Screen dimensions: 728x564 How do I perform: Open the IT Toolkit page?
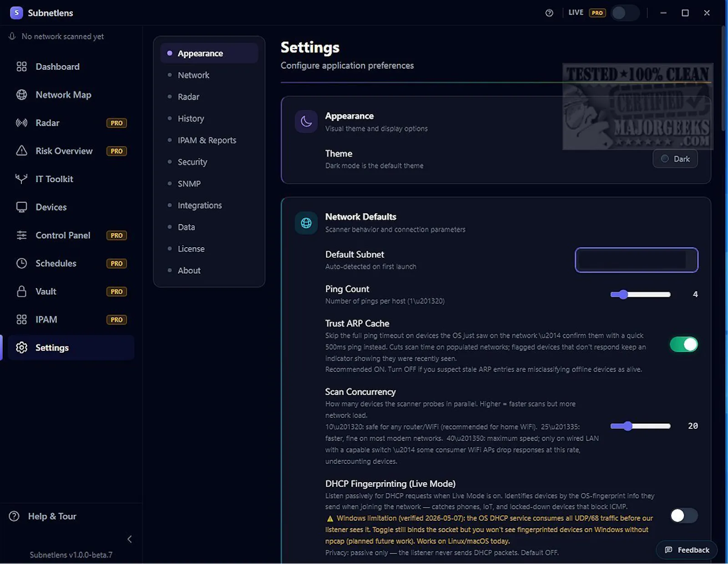pos(71,179)
